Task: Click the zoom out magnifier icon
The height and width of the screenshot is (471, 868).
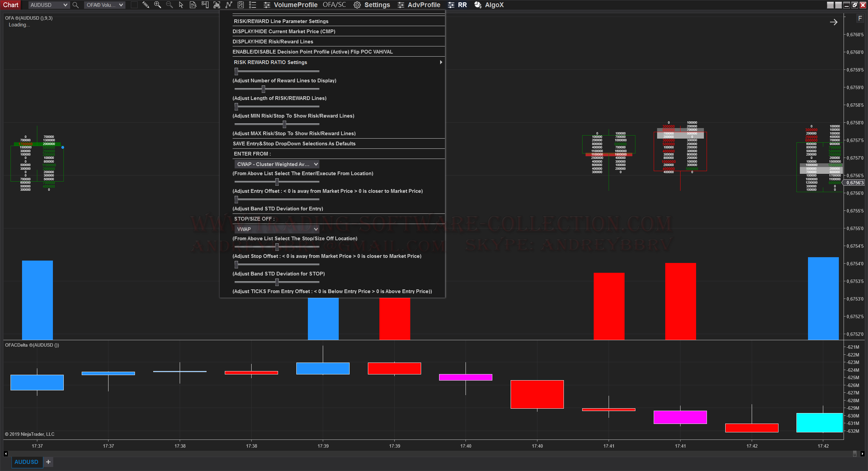Action: coord(169,5)
